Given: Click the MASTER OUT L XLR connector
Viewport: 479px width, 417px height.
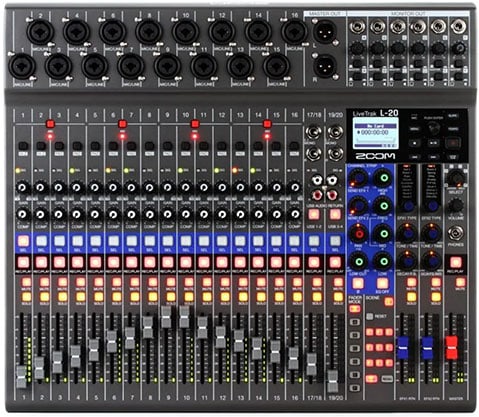Looking at the screenshot, I should pos(325,32).
